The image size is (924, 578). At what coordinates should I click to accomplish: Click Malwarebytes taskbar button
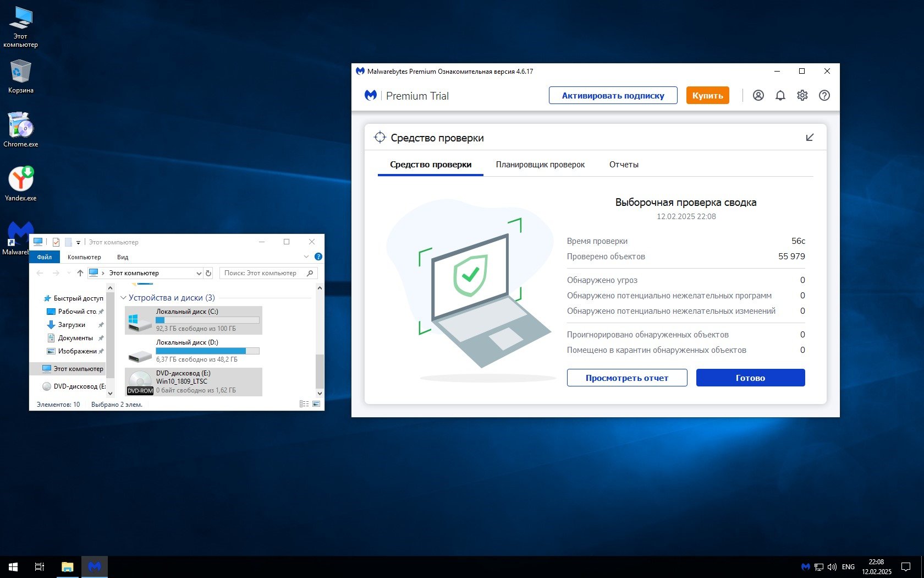pos(95,566)
